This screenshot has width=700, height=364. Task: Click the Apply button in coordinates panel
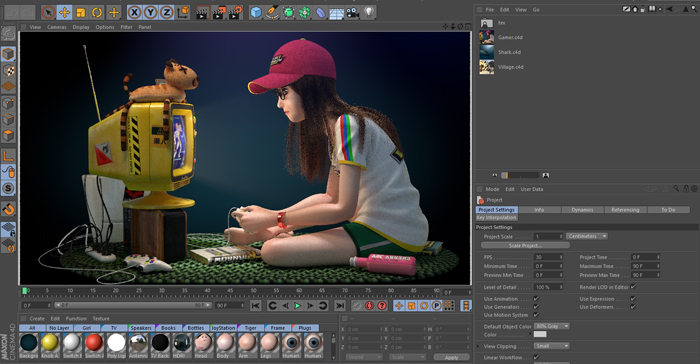451,357
